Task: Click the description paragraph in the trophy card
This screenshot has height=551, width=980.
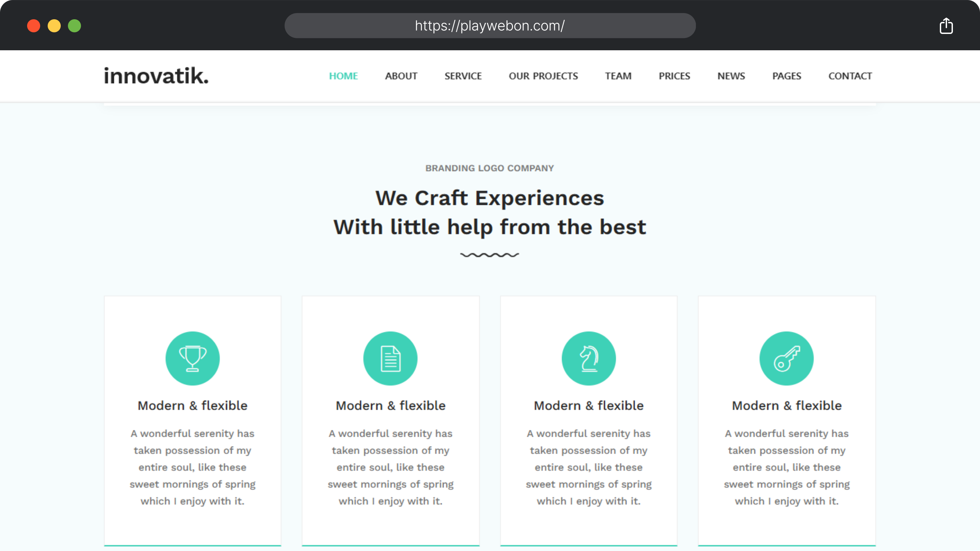Action: tap(192, 467)
